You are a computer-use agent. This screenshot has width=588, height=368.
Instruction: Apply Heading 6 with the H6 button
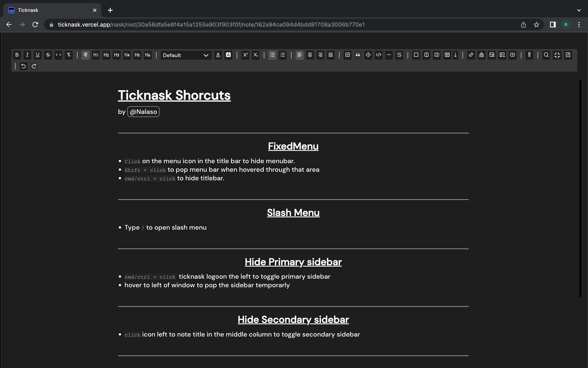tap(148, 55)
